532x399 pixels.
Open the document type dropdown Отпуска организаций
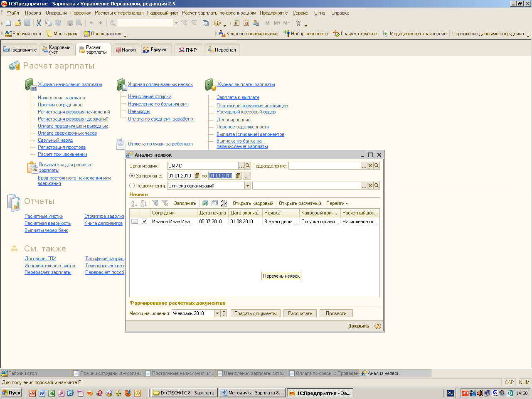(248, 186)
